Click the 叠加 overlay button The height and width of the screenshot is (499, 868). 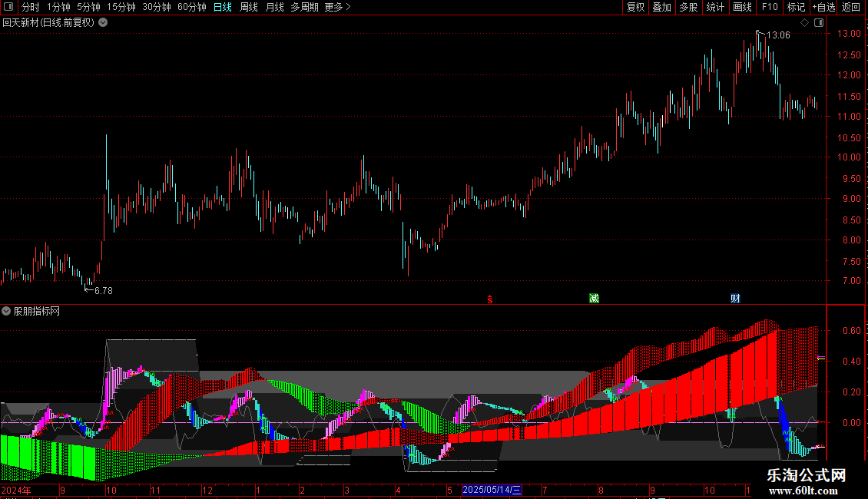coord(661,7)
